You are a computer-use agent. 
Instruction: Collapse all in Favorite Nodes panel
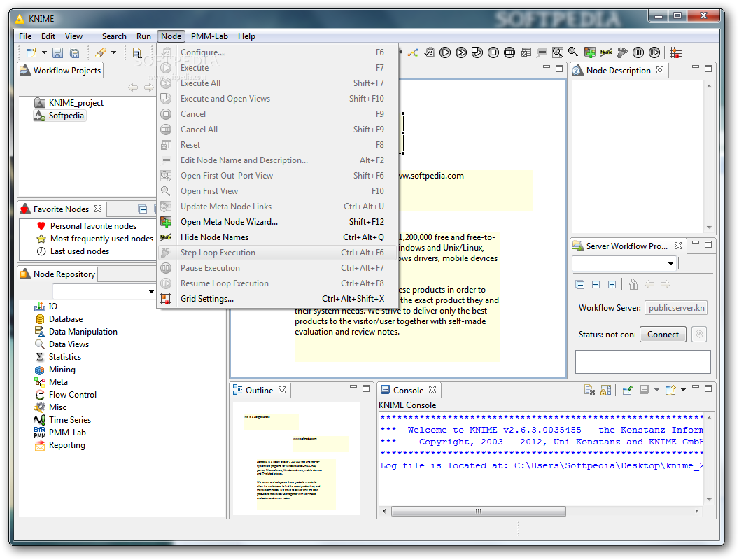click(x=142, y=209)
